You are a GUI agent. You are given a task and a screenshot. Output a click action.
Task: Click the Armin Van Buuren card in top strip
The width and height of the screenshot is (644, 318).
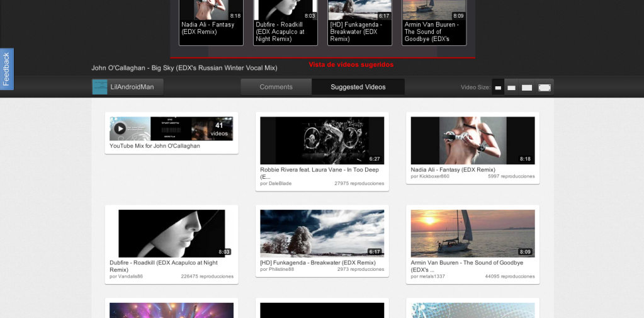[x=434, y=23]
